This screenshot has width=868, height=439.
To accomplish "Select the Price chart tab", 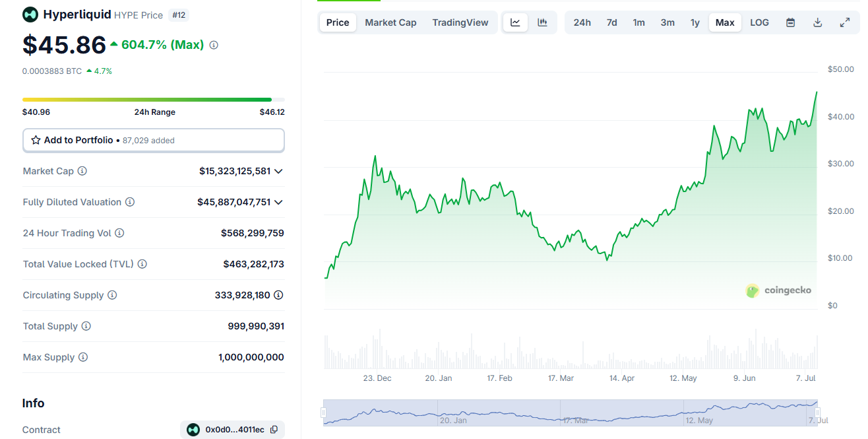I will tap(338, 22).
